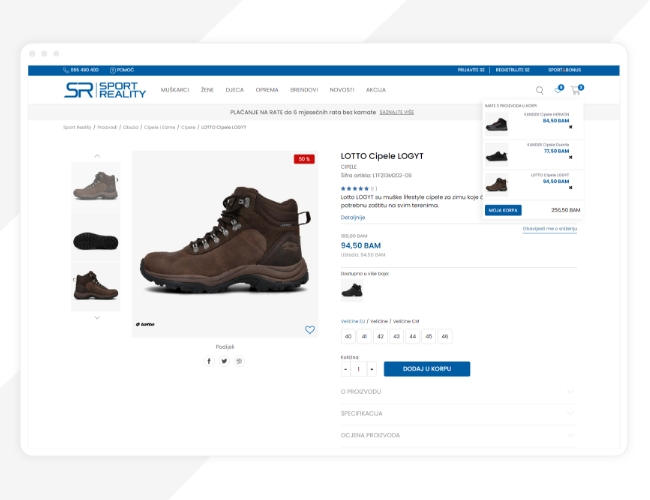Select shoe size 42

[380, 336]
